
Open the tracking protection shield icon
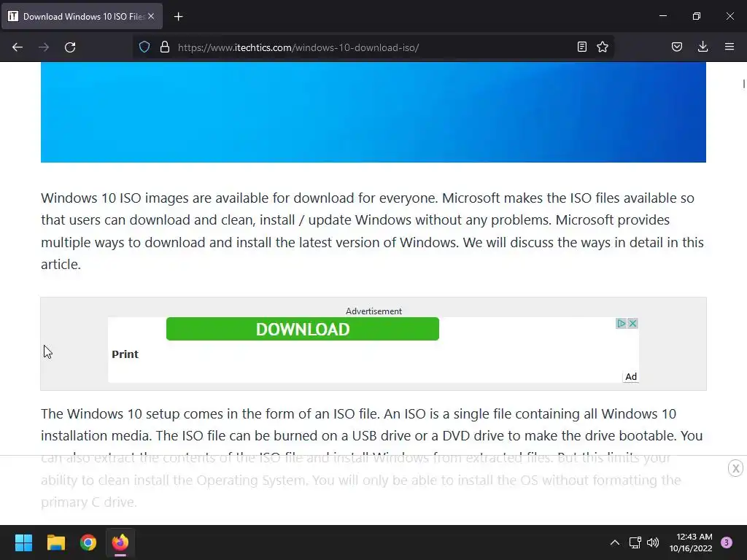(144, 47)
